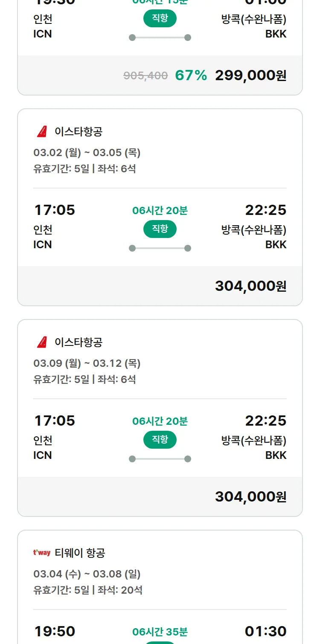Viewport: 320px width, 644px height.
Task: Click the route line on the 03.09 Eastar flight
Action: click(x=160, y=459)
